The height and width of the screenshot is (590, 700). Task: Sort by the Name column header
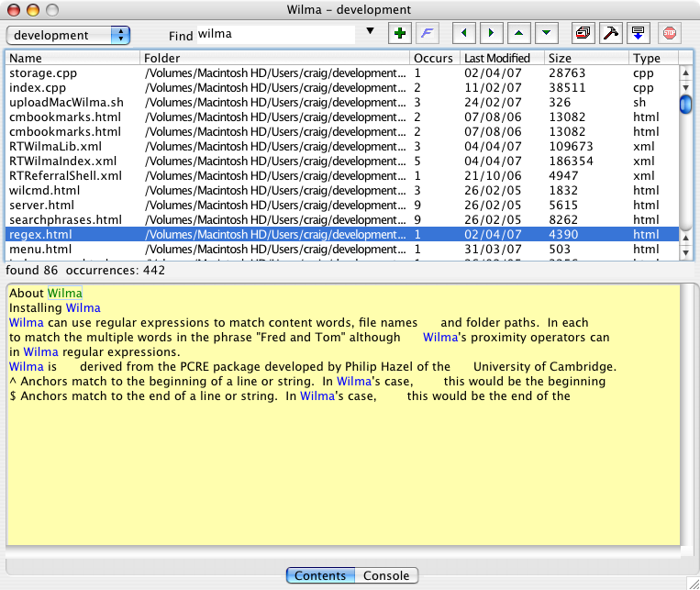[x=72, y=58]
